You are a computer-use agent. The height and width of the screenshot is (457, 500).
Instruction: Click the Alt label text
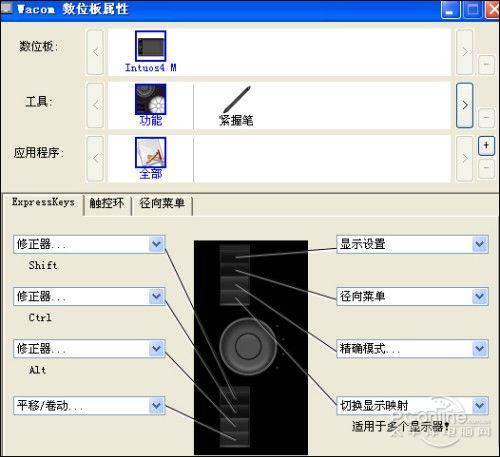(x=37, y=370)
